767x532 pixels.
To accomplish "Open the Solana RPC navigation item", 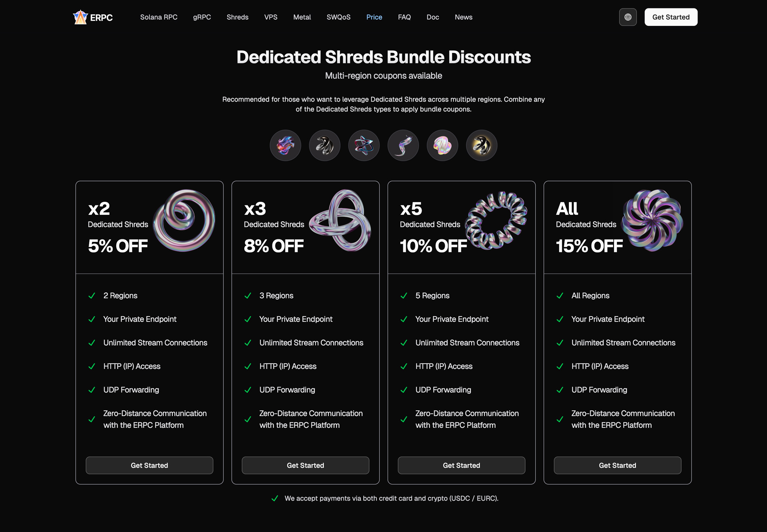I will (159, 17).
